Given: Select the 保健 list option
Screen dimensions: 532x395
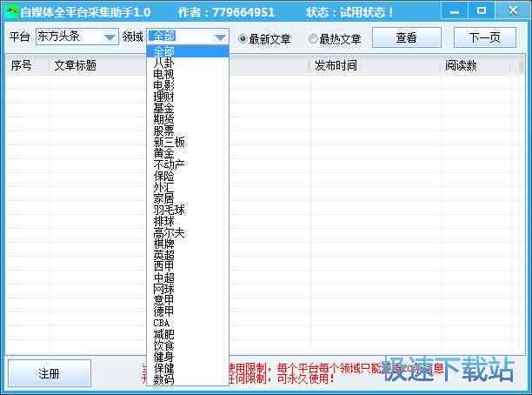Looking at the screenshot, I should 188,368.
